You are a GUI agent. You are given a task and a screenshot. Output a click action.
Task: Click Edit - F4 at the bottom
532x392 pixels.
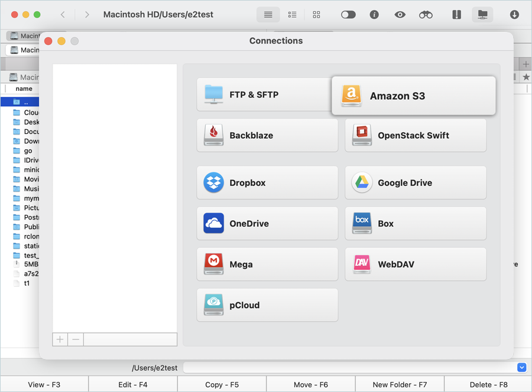[133, 384]
